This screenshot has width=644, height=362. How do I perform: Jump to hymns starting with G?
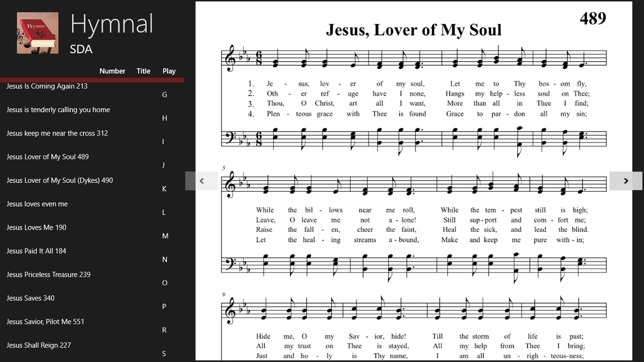pyautogui.click(x=164, y=94)
